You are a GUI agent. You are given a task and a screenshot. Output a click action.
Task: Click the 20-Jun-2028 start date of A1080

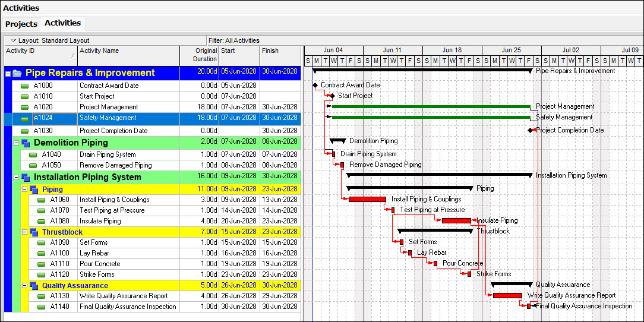239,222
